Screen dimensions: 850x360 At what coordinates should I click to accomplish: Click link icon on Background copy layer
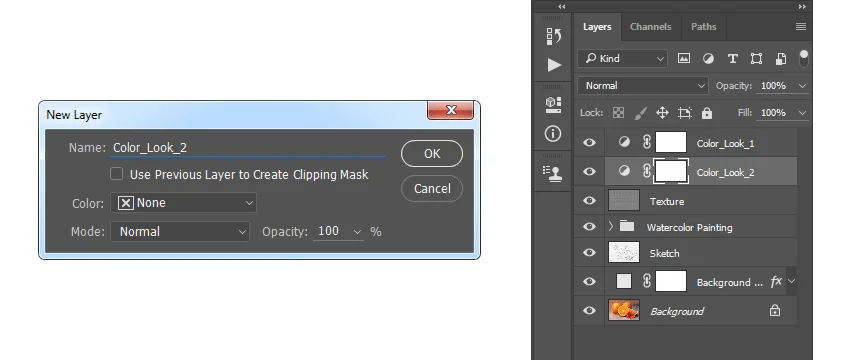tap(646, 281)
